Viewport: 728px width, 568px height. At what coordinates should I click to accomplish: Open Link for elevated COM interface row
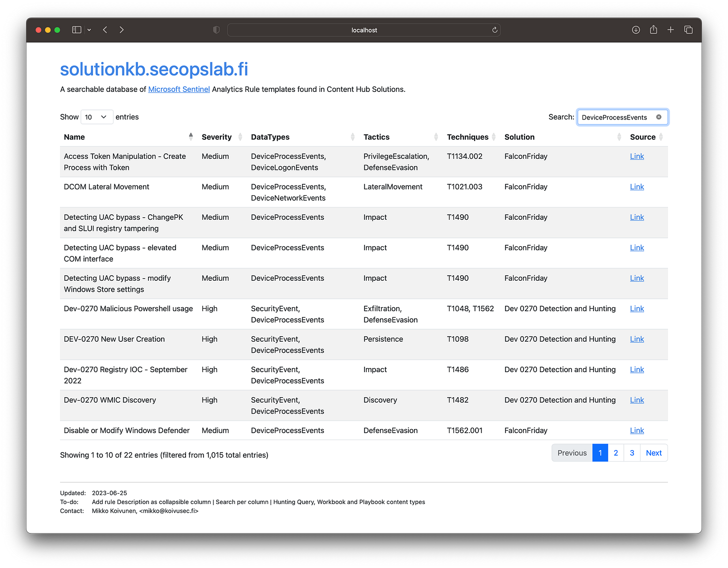coord(637,248)
